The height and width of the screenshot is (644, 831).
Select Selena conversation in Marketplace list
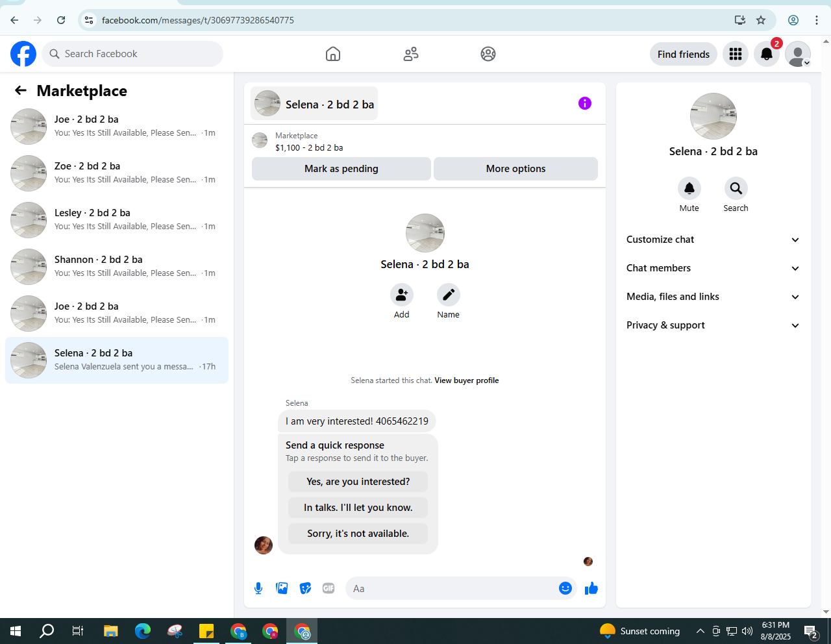click(x=117, y=360)
